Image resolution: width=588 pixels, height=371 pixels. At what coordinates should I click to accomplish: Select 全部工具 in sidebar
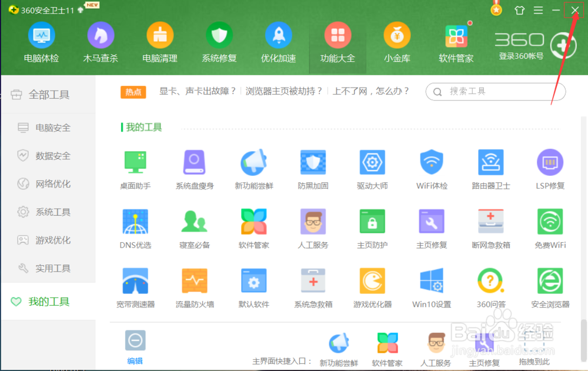click(48, 95)
